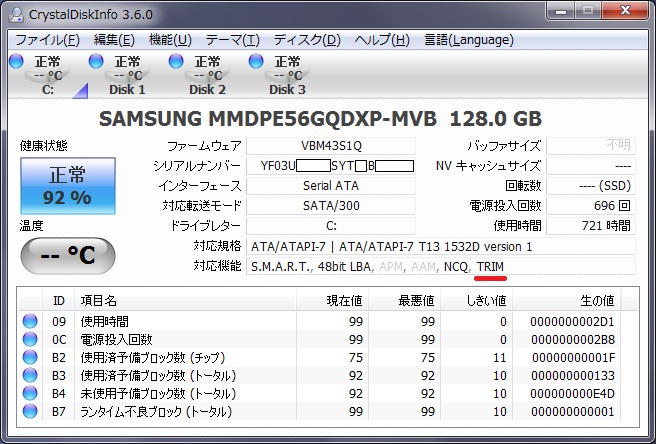Click the interface field Serial ATA

pyautogui.click(x=331, y=186)
